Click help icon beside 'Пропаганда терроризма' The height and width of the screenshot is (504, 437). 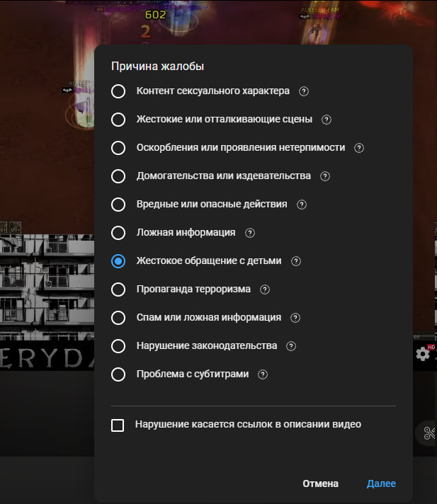coord(265,290)
